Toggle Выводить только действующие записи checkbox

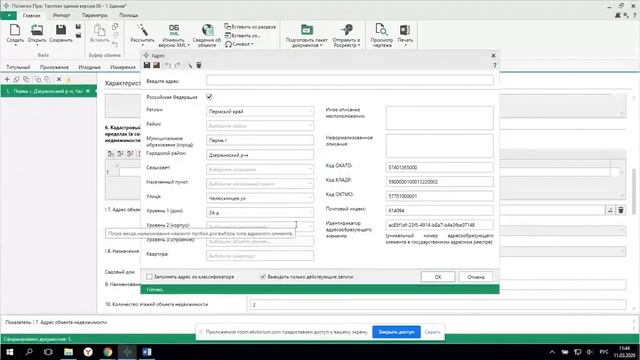click(x=262, y=277)
